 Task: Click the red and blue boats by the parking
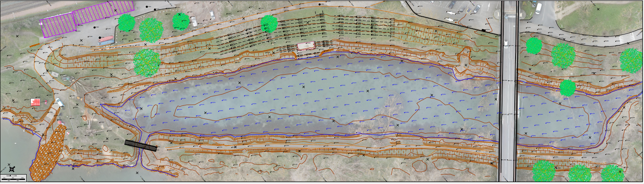point(106,40)
